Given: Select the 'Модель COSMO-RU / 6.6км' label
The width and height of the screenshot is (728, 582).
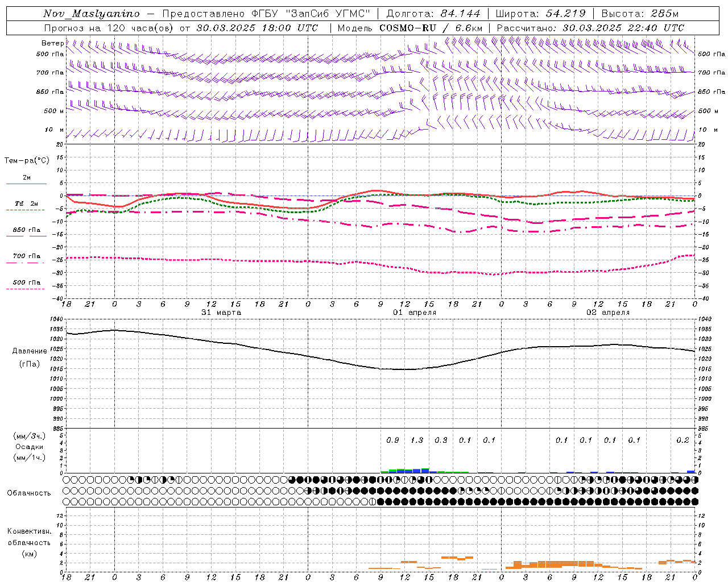Looking at the screenshot, I should click(410, 28).
